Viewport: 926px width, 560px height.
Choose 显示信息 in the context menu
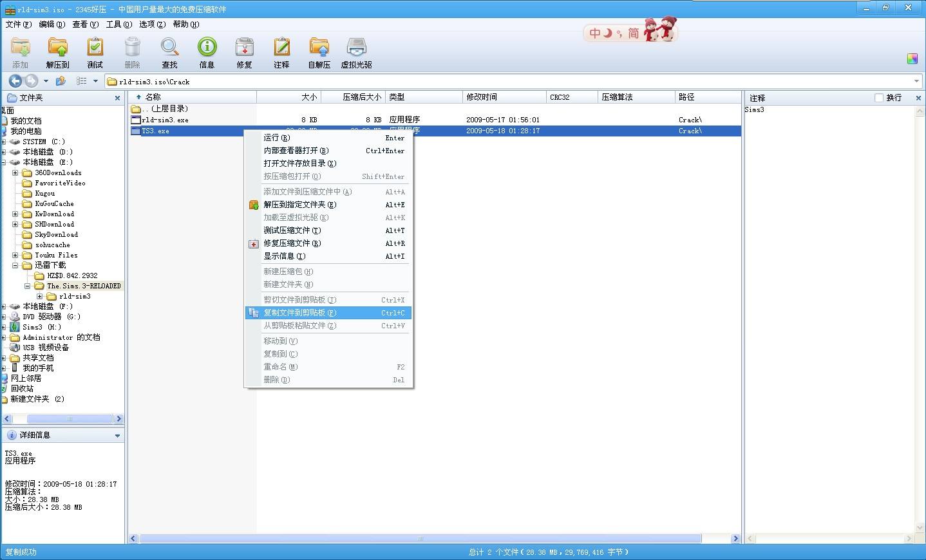pyautogui.click(x=328, y=256)
